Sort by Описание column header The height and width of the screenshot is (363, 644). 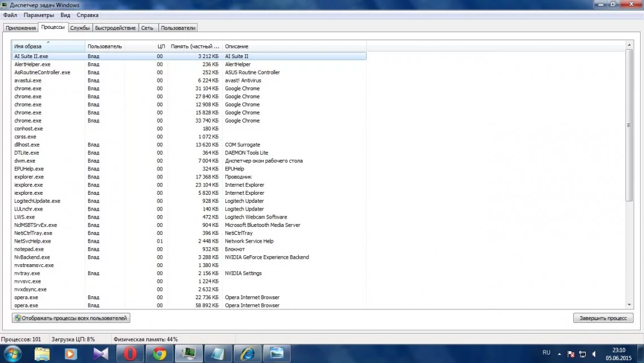pyautogui.click(x=294, y=46)
